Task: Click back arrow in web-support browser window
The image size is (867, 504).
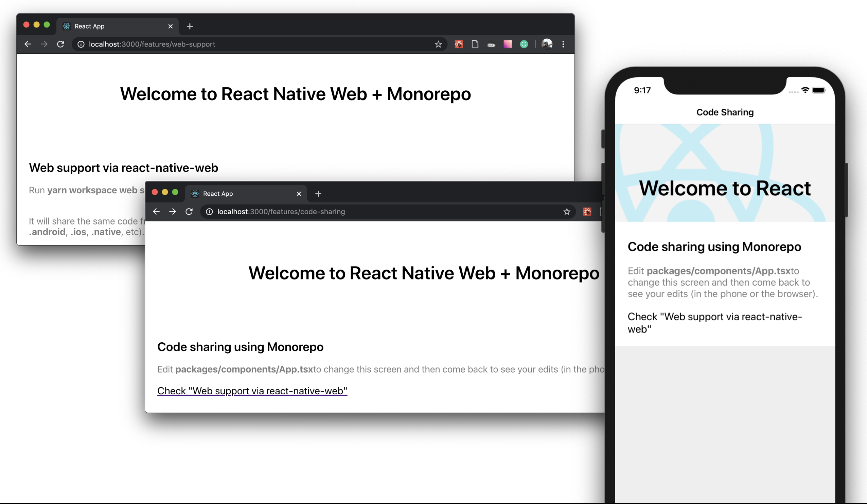Action: 28,44
